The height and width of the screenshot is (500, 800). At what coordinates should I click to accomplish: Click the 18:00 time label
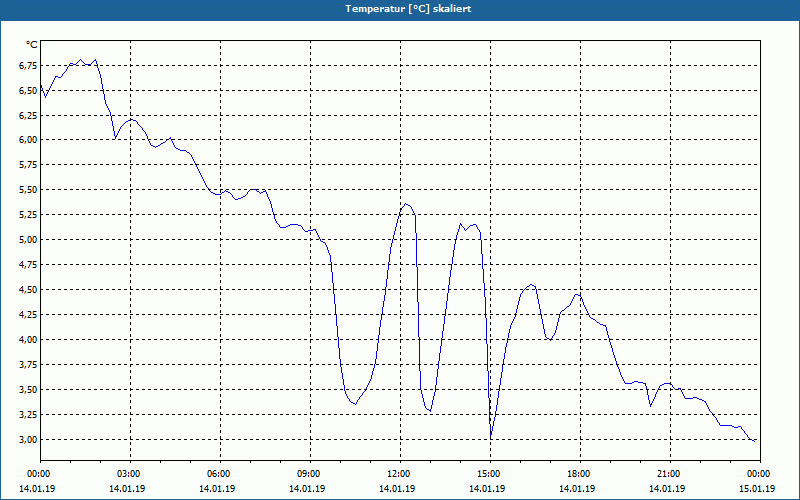[580, 474]
